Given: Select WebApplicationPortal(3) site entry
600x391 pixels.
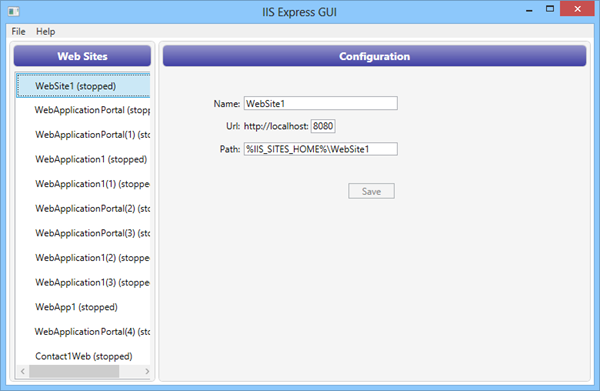Looking at the screenshot, I should (x=83, y=233).
